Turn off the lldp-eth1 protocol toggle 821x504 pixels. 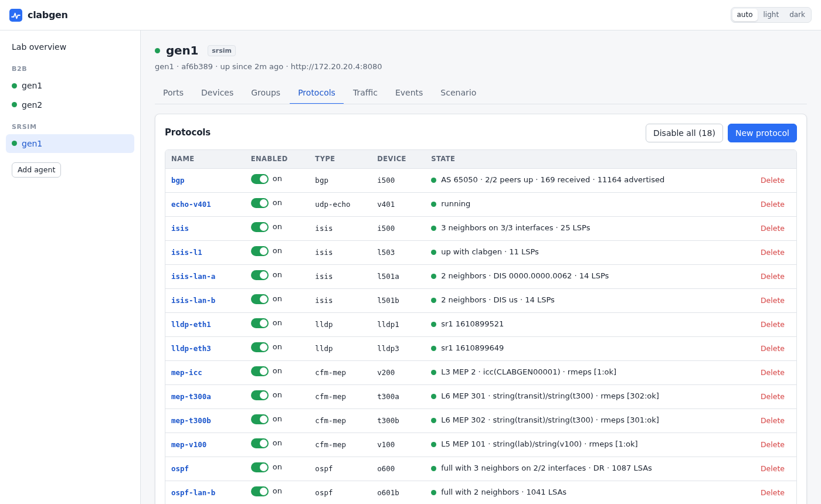click(x=260, y=323)
